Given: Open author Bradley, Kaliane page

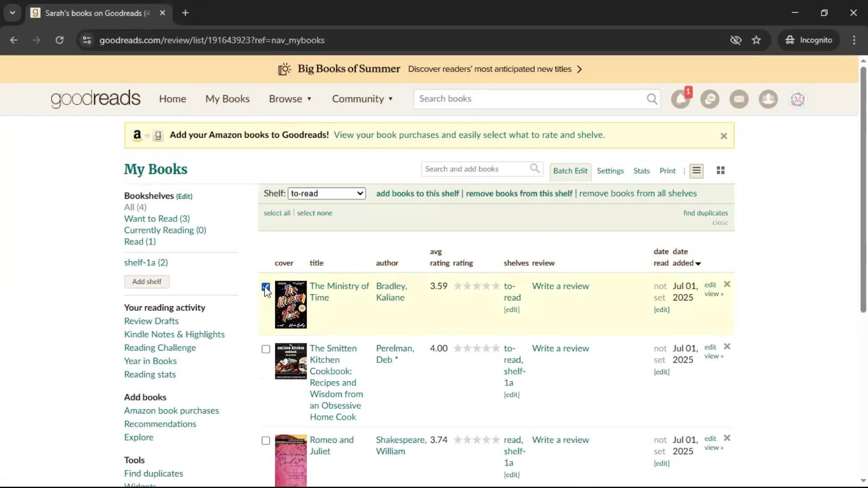Looking at the screenshot, I should 392,292.
